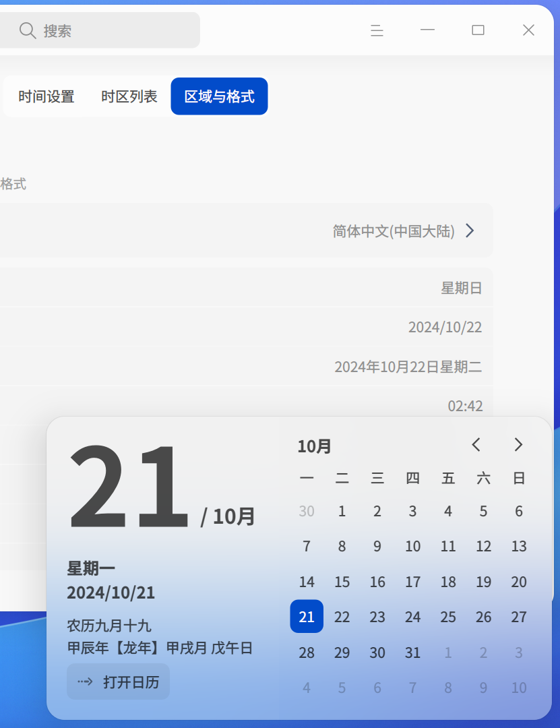Close the settings window
This screenshot has width=560, height=728.
[x=528, y=30]
